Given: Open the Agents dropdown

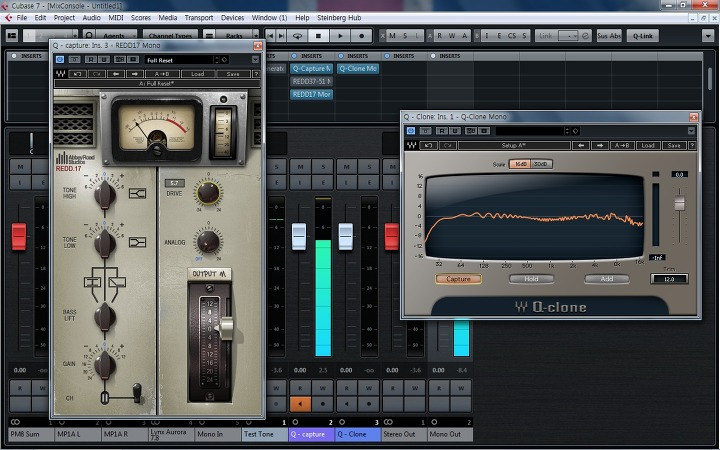Looking at the screenshot, I should point(116,35).
